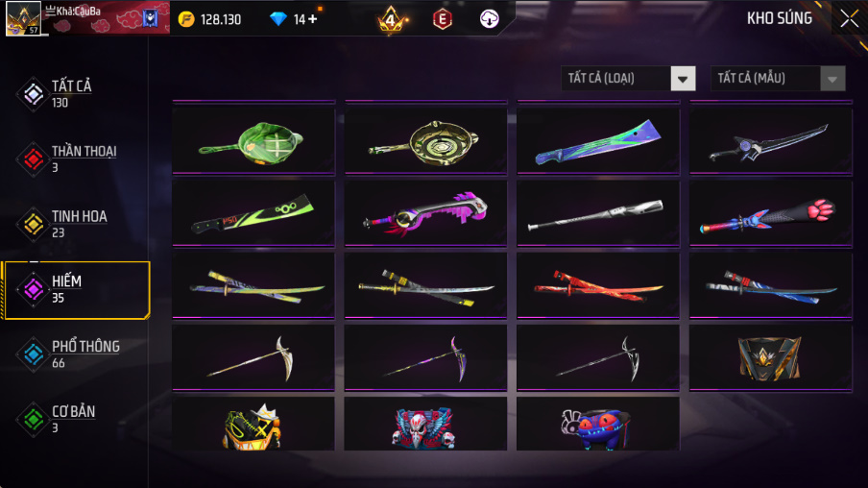Expand the Tất Cả (Mẫu) dropdown arrow
Screen dimensions: 868x488
click(832, 79)
